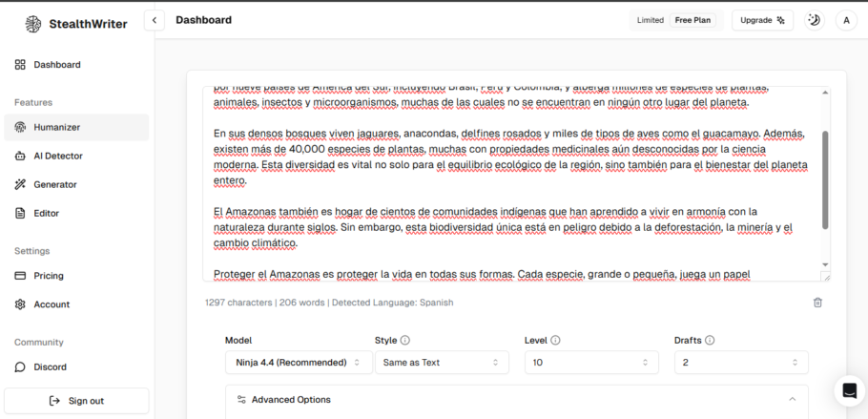Click the StealthWriter logo icon
The width and height of the screenshot is (868, 419).
coord(33,24)
